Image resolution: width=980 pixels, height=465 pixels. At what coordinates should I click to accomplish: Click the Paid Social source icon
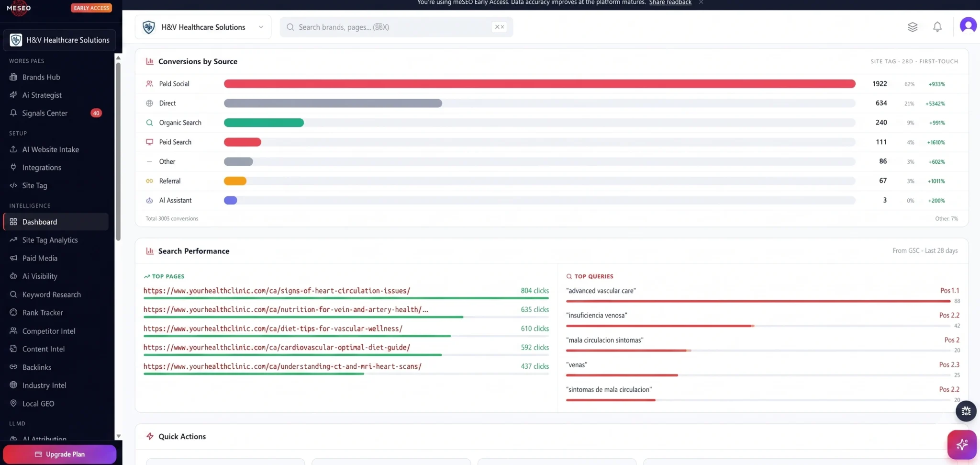click(149, 84)
